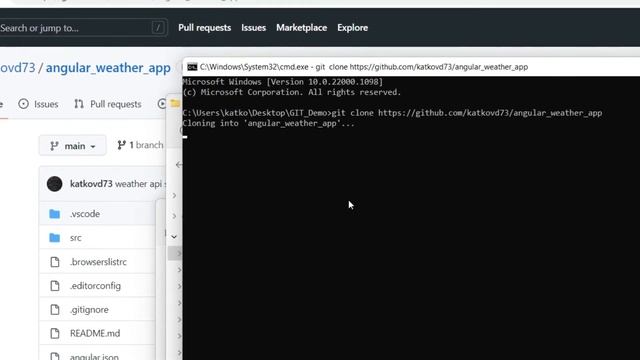Click the slash shortcut icon in search box
This screenshot has height=360, width=640.
(x=158, y=28)
